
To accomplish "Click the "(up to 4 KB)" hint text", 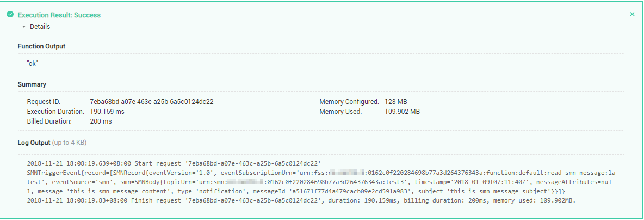I will point(69,143).
